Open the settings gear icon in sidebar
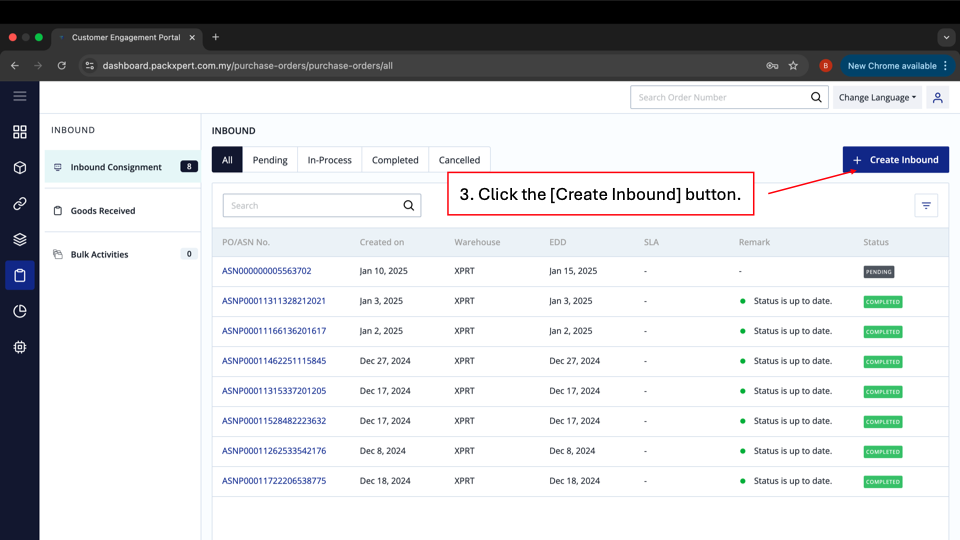The height and width of the screenshot is (540, 960). pos(20,347)
